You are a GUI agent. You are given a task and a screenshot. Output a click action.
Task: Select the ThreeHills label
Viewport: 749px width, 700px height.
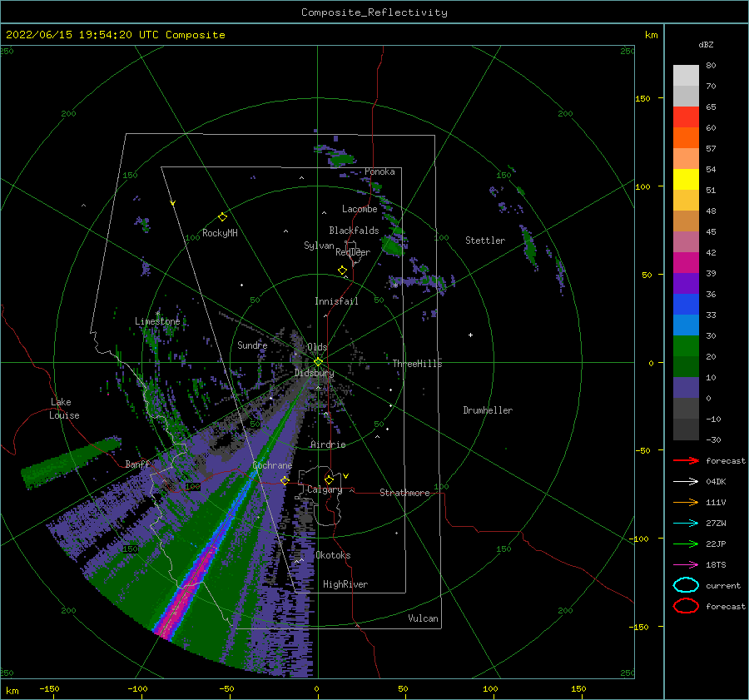[x=417, y=364]
